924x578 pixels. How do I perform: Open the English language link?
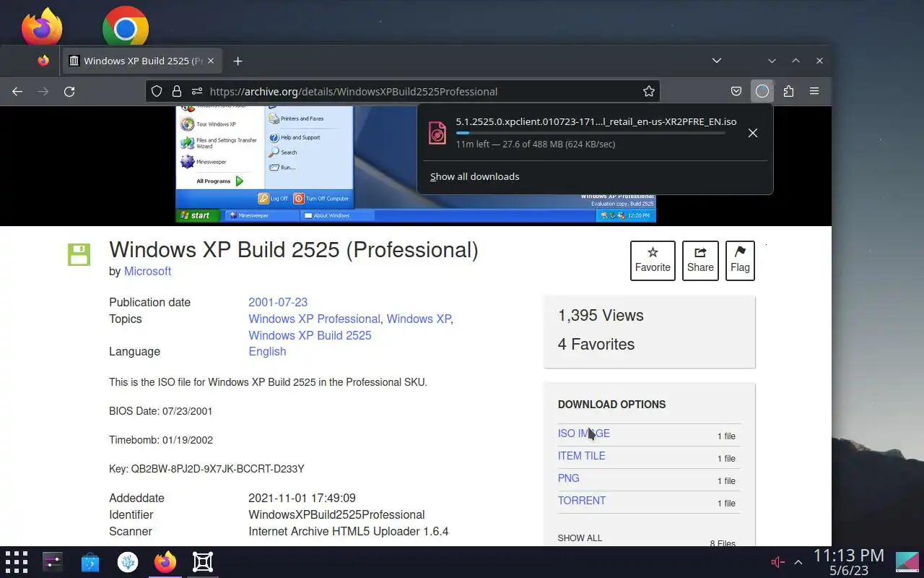click(267, 351)
